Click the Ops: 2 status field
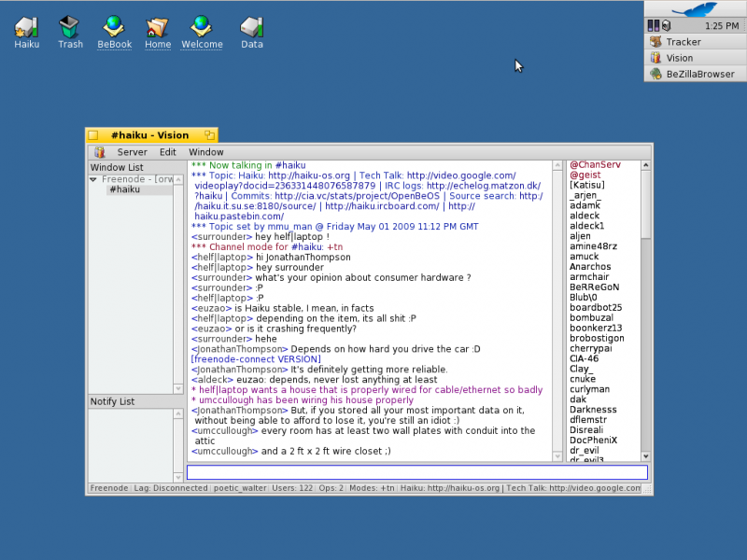 pos(331,488)
